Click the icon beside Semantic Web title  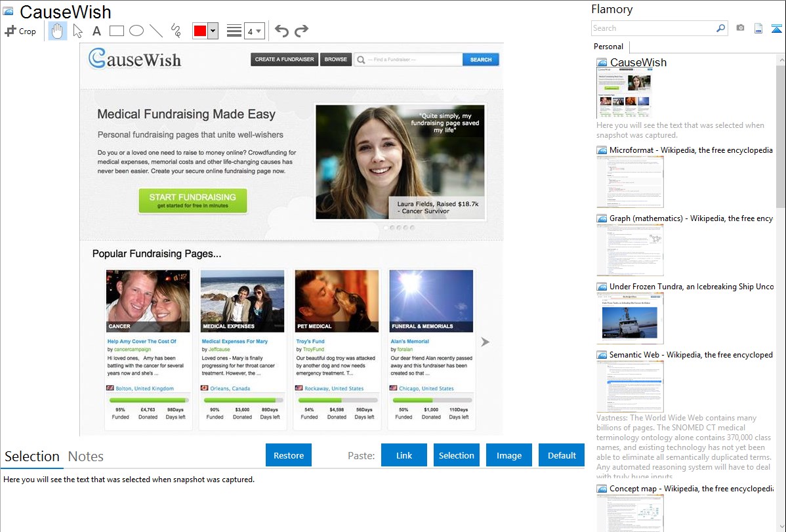[602, 355]
